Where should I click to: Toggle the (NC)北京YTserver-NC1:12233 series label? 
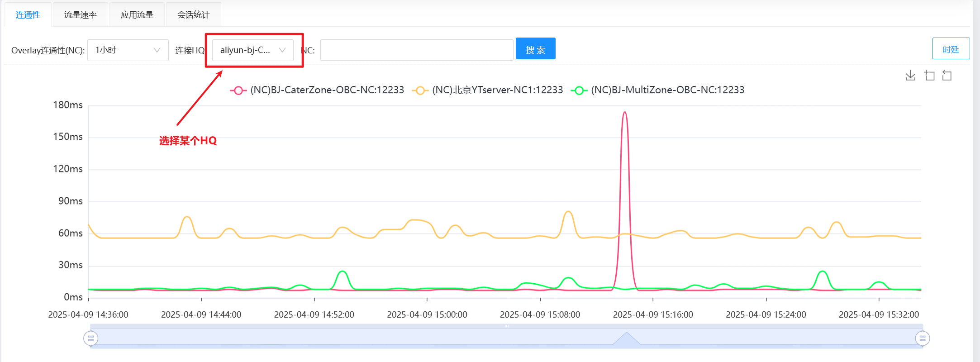coord(497,90)
